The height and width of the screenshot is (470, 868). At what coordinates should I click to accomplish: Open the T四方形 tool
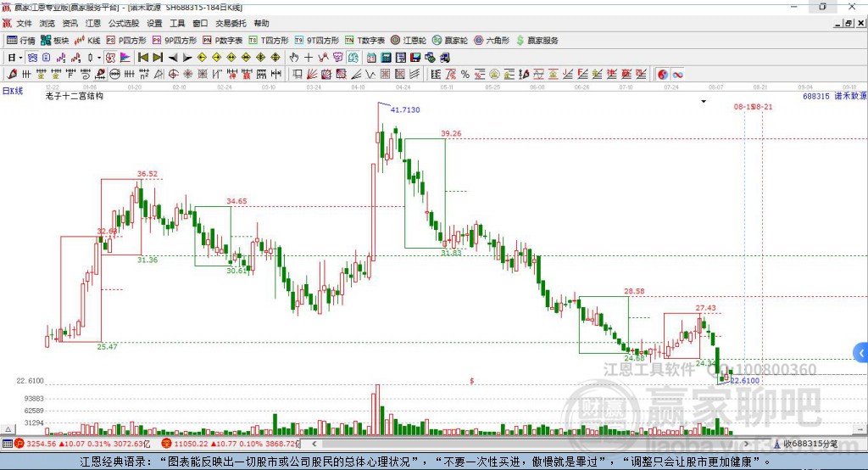[269, 41]
